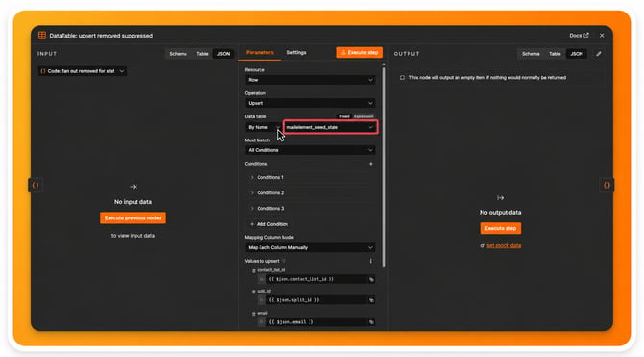This screenshot has width=644, height=357.
Task: Switch input view to Schema
Action: [x=178, y=54]
